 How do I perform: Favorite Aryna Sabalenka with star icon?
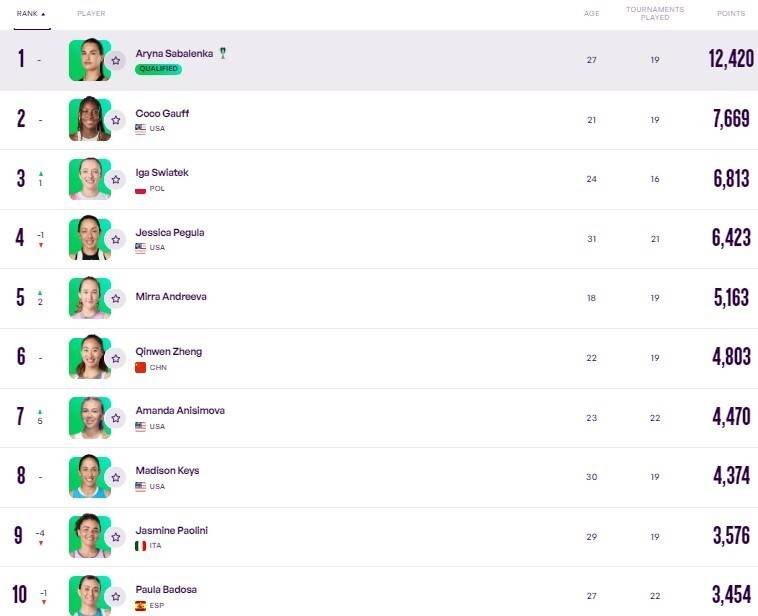click(x=115, y=61)
